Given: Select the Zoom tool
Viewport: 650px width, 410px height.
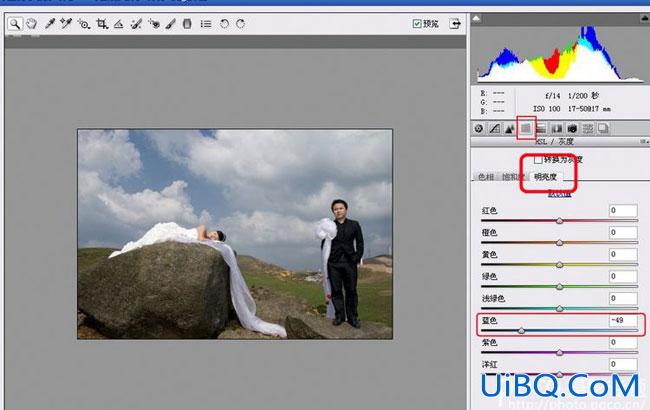Looking at the screenshot, I should 15,24.
